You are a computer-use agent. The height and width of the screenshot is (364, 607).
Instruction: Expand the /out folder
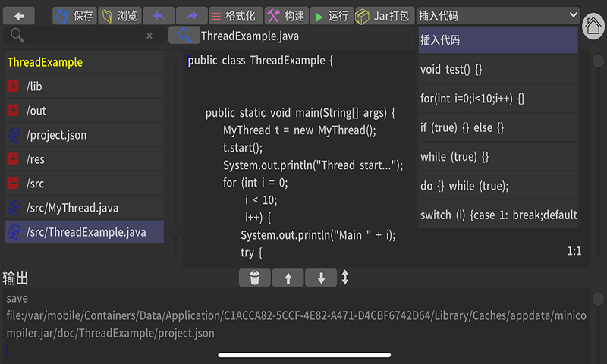point(14,111)
